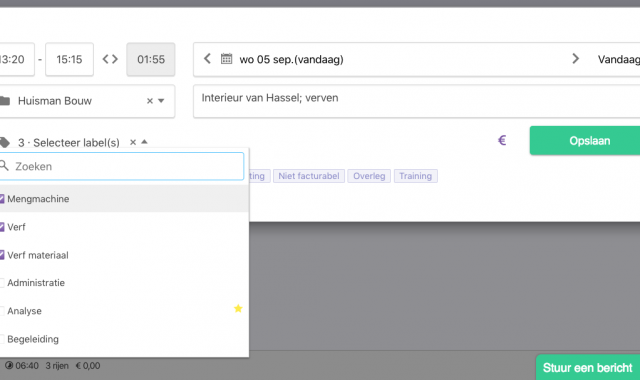640x380 pixels.
Task: Click the date text 'wo 05 sep.(vandaag)'
Action: click(x=291, y=60)
